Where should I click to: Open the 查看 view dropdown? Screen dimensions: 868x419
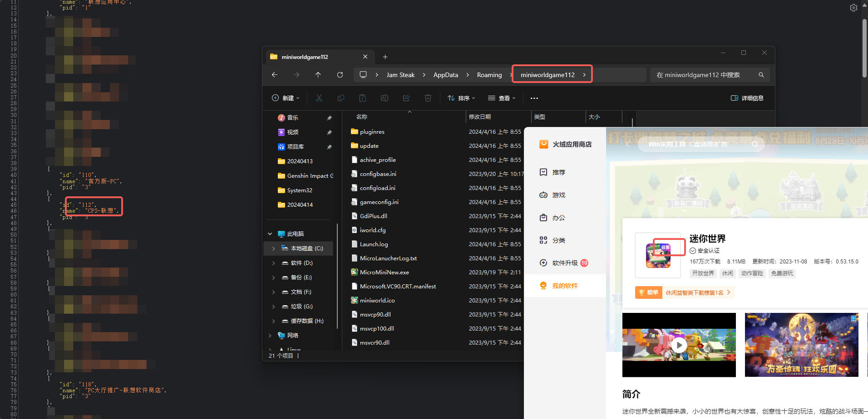502,98
